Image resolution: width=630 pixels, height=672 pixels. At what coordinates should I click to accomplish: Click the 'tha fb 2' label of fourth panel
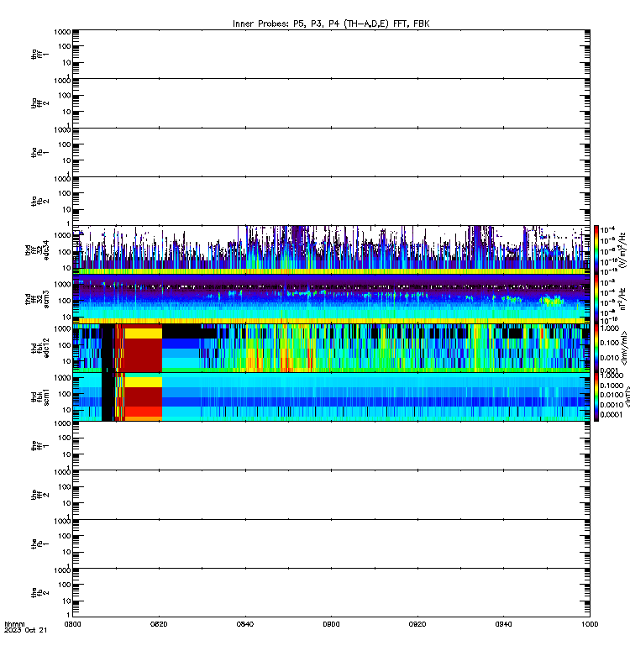pos(39,201)
